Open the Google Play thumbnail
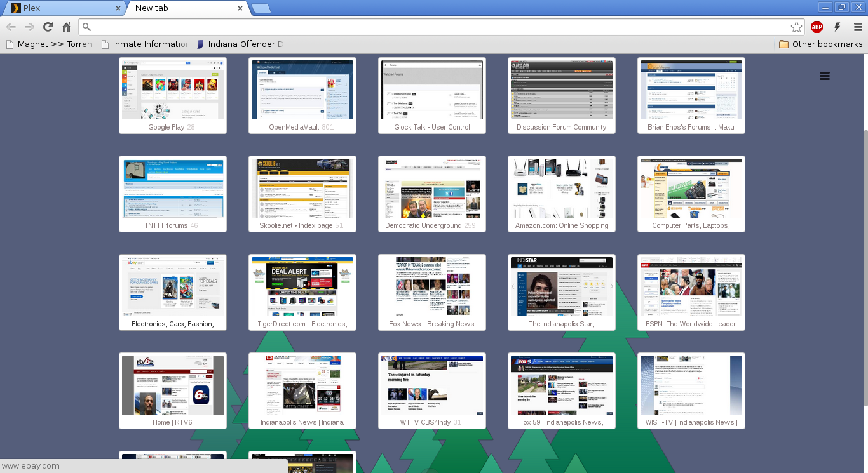 coord(173,96)
